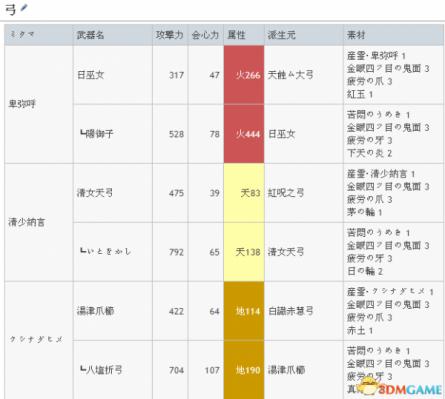
Task: Select the 八塩折弓 weapon name
Action: (102, 370)
